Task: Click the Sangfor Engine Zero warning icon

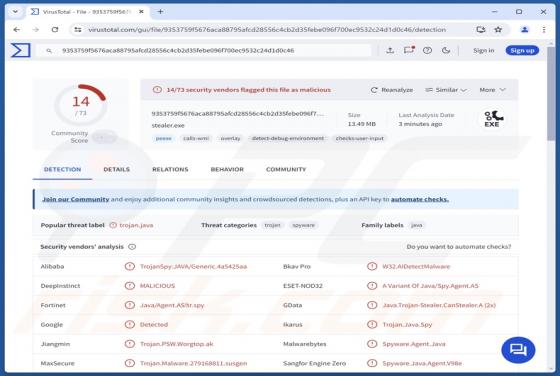Action: point(372,363)
